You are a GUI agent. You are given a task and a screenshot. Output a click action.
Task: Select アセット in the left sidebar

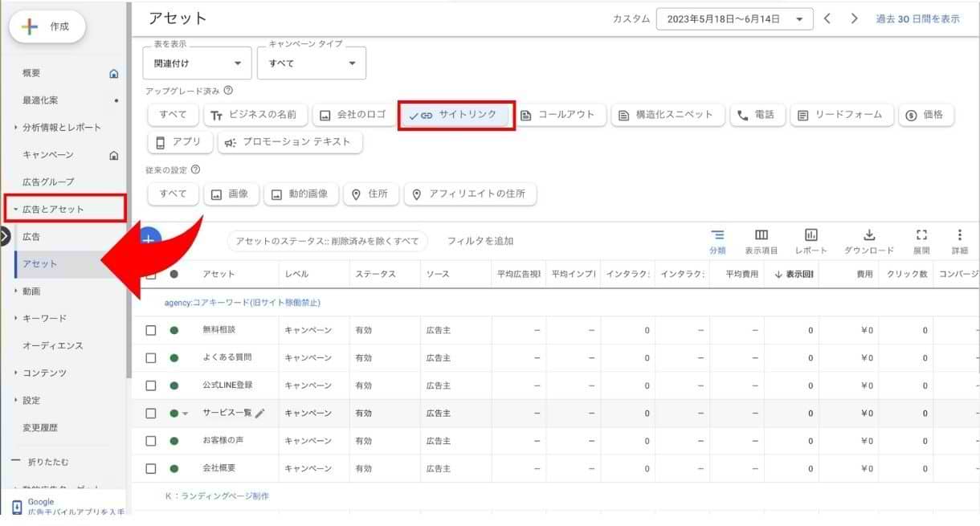coord(40,264)
